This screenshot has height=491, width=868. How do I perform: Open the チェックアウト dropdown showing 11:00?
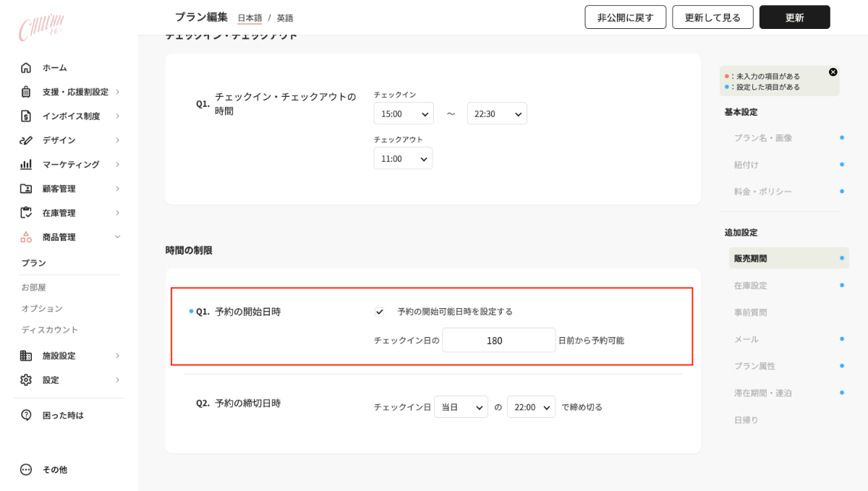(403, 158)
